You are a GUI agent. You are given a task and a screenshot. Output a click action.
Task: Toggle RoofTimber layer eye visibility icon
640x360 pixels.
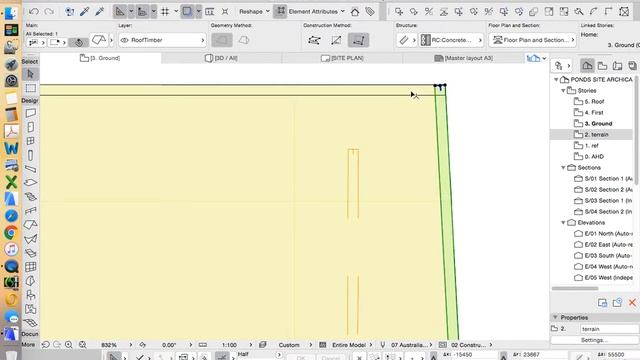click(x=124, y=40)
